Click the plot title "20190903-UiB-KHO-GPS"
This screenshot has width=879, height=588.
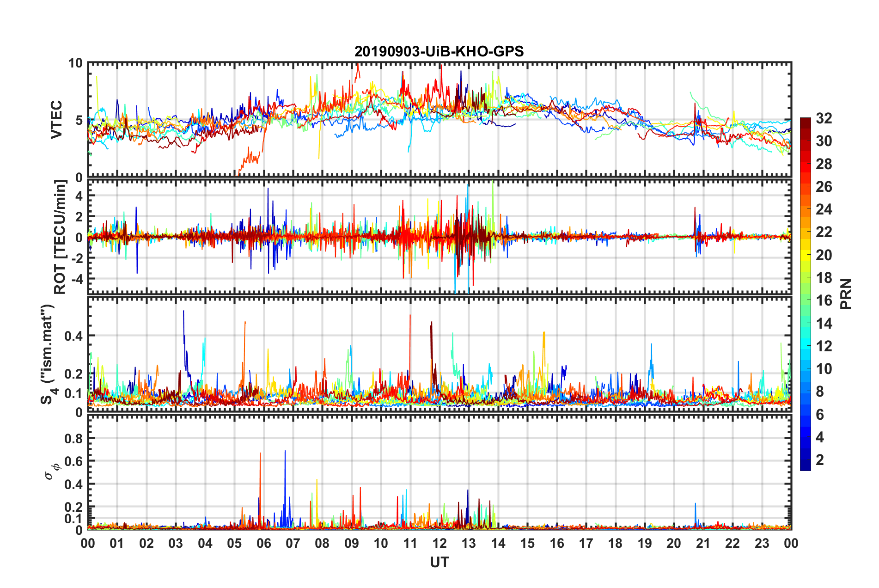coord(439,51)
